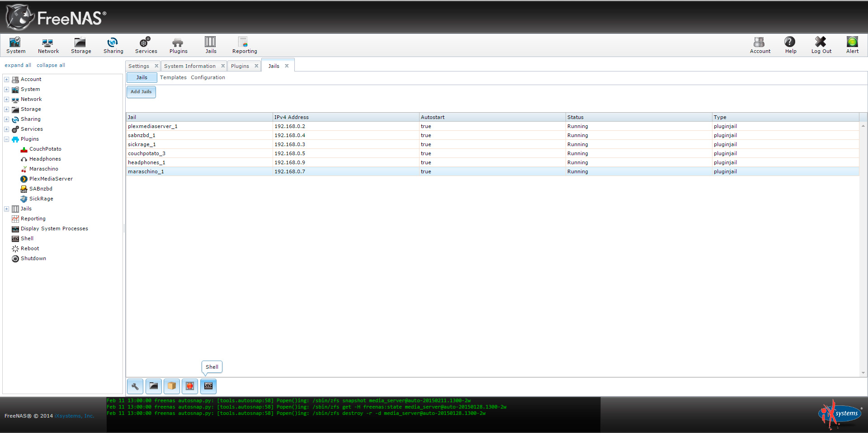
Task: Open the jail Shell terminal button
Action: click(208, 386)
